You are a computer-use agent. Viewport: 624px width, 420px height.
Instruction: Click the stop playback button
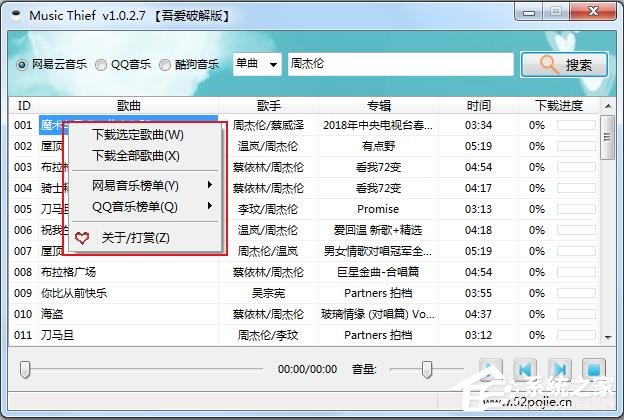pos(594,369)
